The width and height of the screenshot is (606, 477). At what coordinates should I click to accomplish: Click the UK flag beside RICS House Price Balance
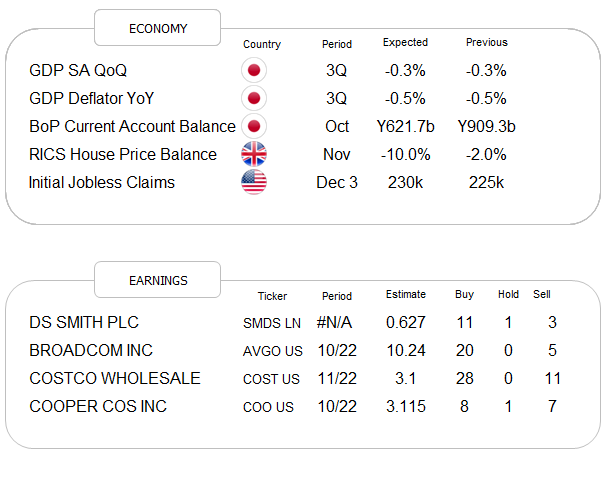(254, 154)
